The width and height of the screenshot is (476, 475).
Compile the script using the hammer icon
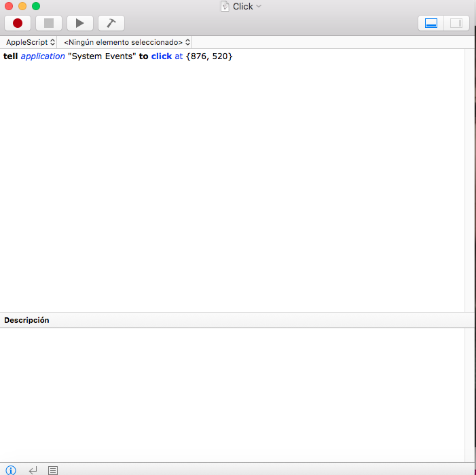[x=111, y=23]
